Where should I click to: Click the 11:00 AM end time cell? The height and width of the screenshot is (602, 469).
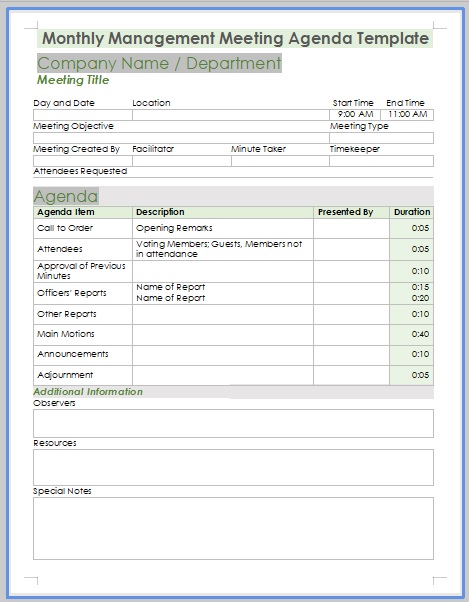pos(407,114)
